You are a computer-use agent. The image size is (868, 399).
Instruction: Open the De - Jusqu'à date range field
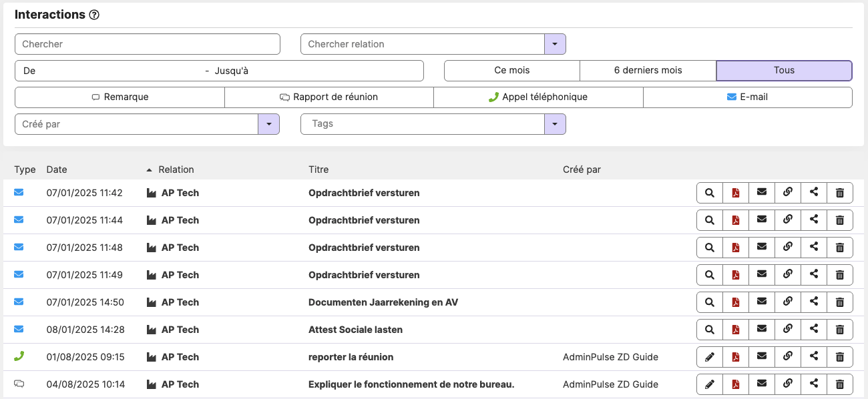coord(219,71)
